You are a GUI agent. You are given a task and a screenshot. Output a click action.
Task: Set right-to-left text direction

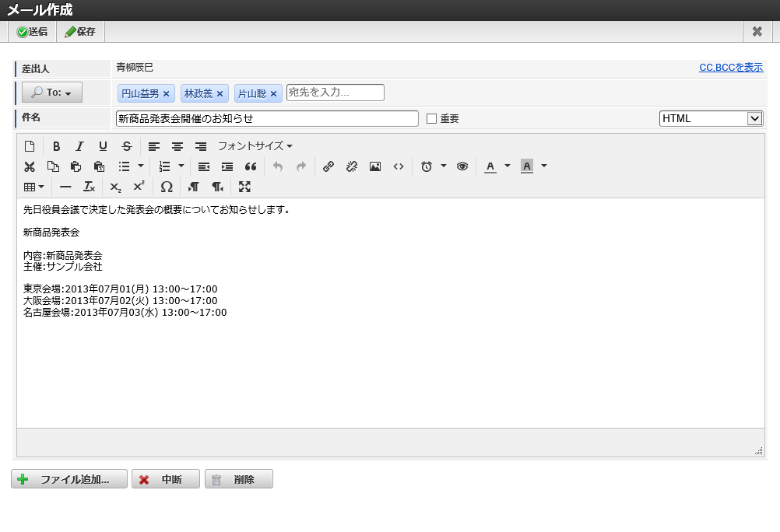[217, 187]
